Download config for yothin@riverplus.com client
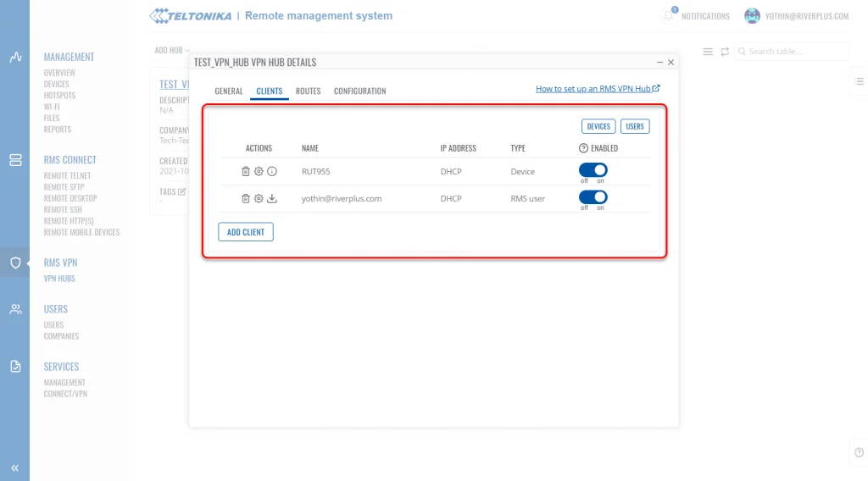 click(272, 198)
